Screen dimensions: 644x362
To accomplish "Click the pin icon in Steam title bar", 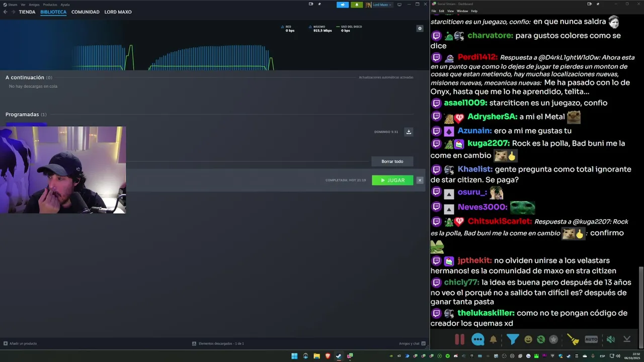I will 319,4.
